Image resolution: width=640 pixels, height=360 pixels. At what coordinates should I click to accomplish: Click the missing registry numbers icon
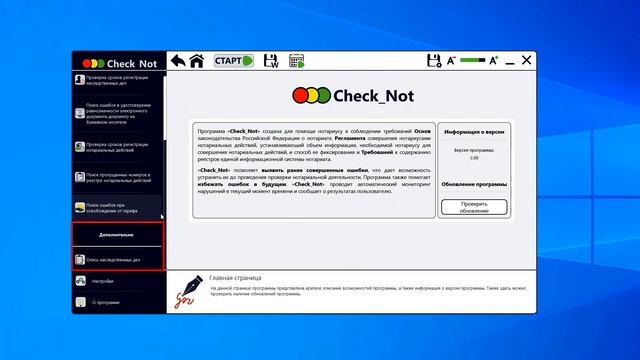click(80, 177)
